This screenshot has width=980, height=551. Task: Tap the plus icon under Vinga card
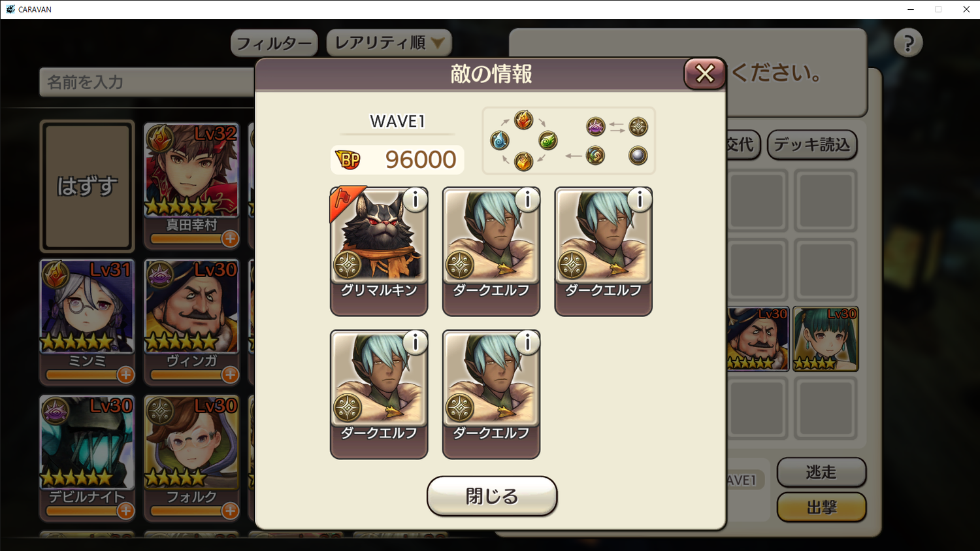click(x=230, y=375)
